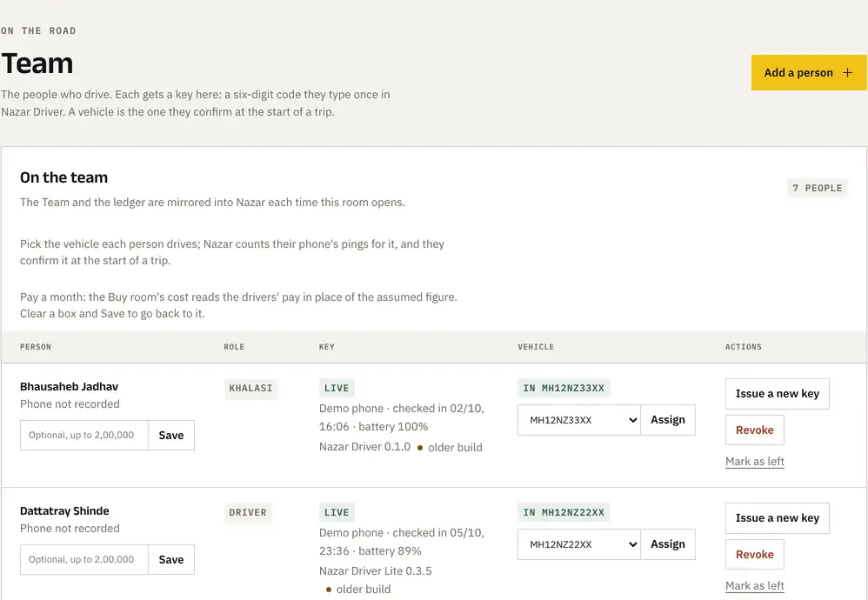The image size is (868, 600).
Task: Click the plus icon in Add a person
Action: coord(847,72)
